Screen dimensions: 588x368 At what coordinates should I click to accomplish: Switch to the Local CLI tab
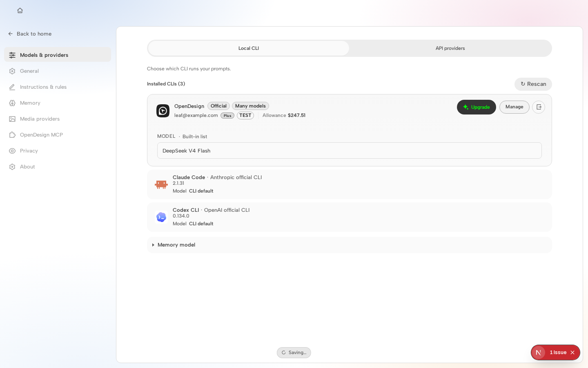pyautogui.click(x=249, y=48)
